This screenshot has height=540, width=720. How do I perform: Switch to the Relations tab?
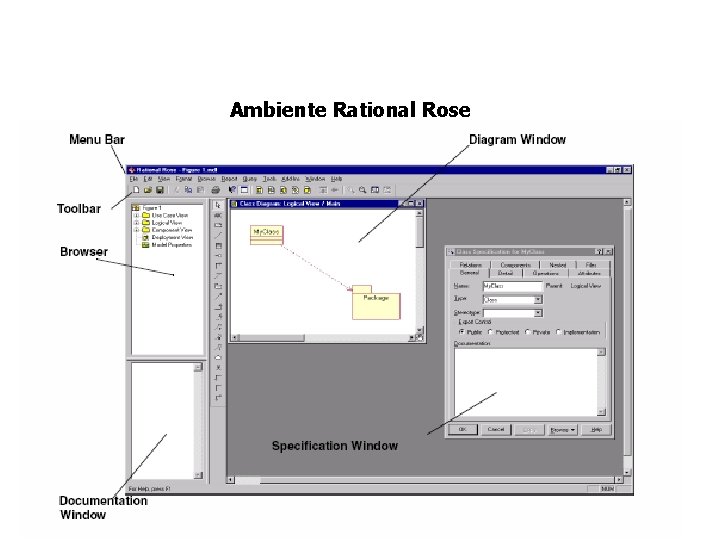click(x=471, y=265)
